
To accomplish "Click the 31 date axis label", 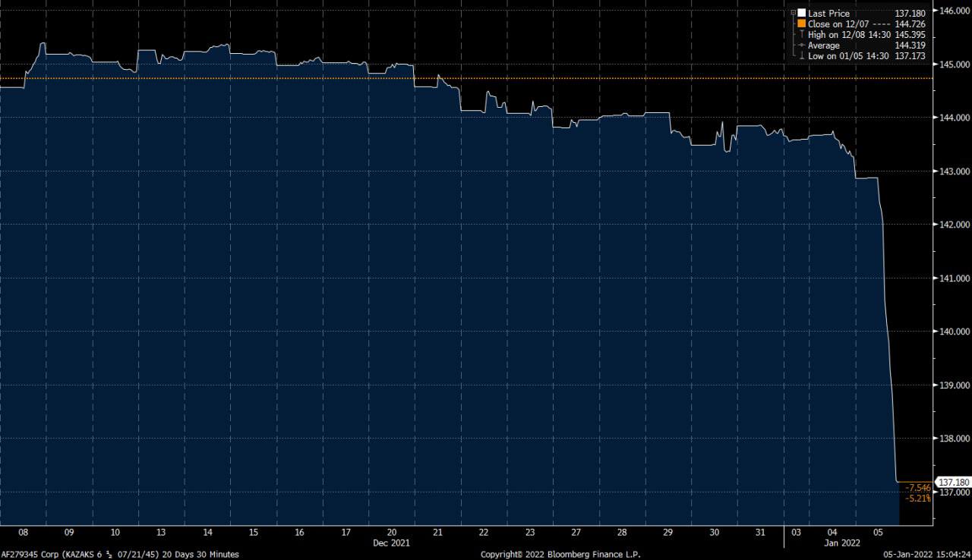I will pyautogui.click(x=760, y=533).
